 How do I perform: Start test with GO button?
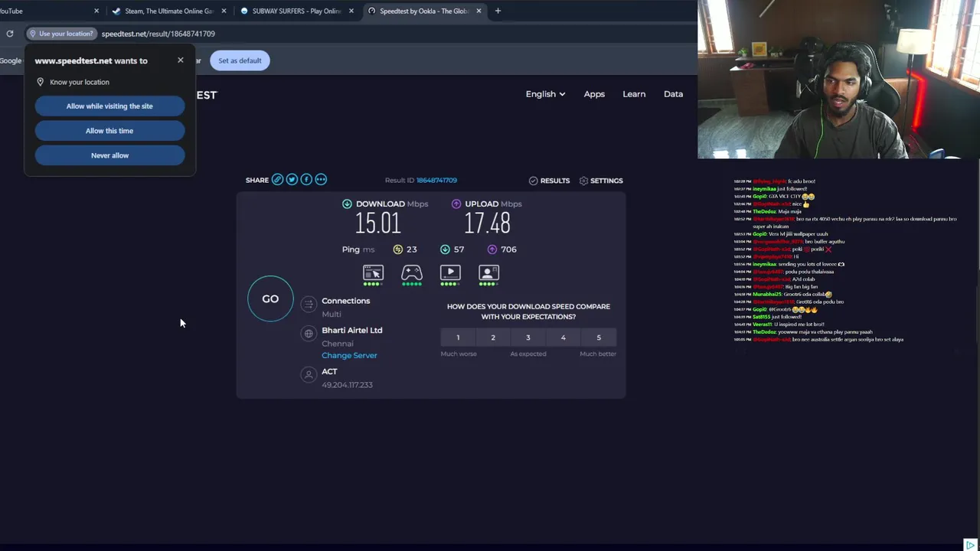(270, 298)
